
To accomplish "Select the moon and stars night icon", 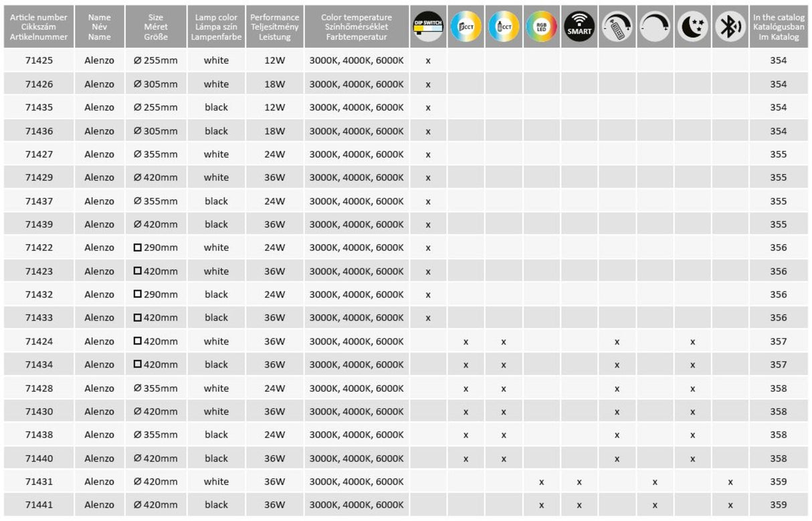I will click(x=692, y=27).
